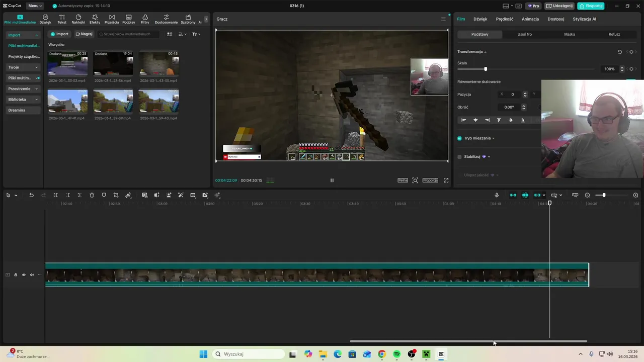Click the Pełna quality button
644x362 pixels.
pyautogui.click(x=403, y=180)
